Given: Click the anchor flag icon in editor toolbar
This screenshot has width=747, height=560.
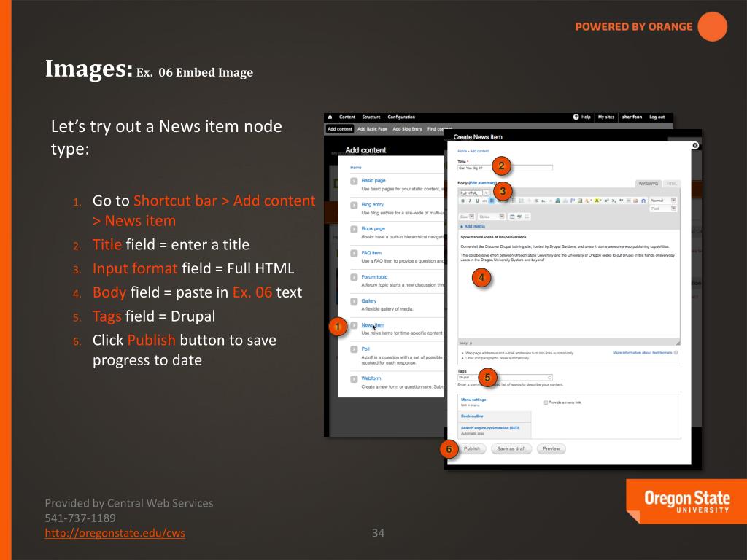Looking at the screenshot, I should (573, 201).
